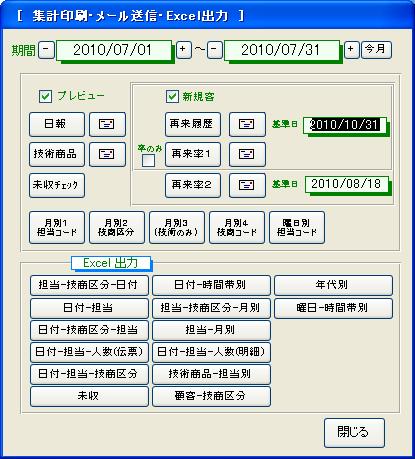Decrease the start date with minus button
This screenshot has height=459, width=415.
coord(46,50)
